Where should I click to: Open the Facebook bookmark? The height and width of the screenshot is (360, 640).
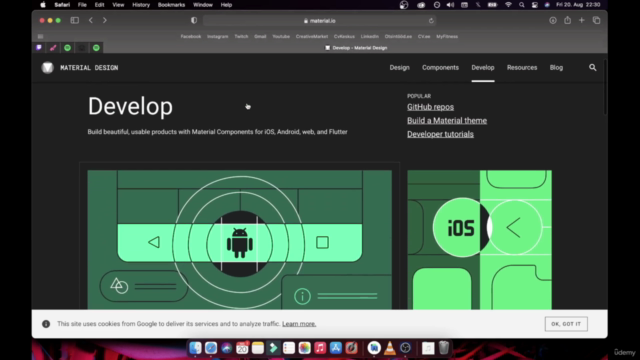coord(191,36)
